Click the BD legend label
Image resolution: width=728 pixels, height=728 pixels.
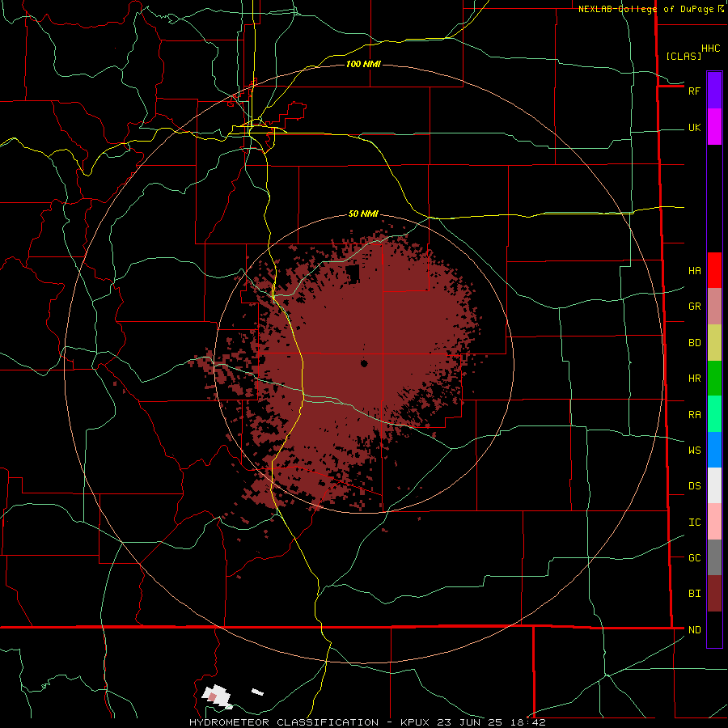[695, 343]
